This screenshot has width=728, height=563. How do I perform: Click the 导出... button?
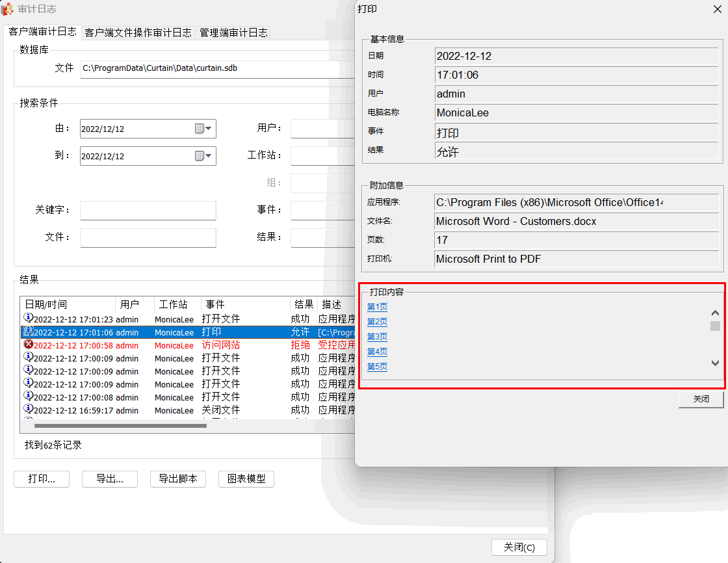tap(110, 478)
